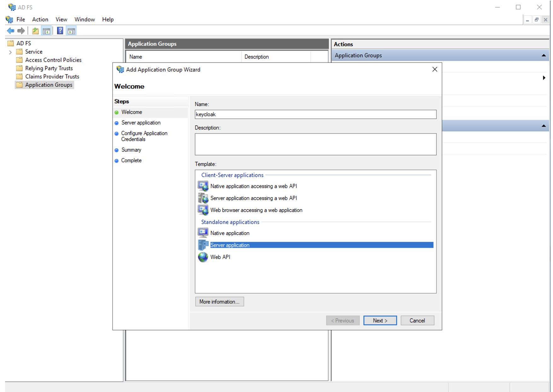Select Relying Party Trusts in the tree
The height and width of the screenshot is (392, 553).
pos(49,68)
